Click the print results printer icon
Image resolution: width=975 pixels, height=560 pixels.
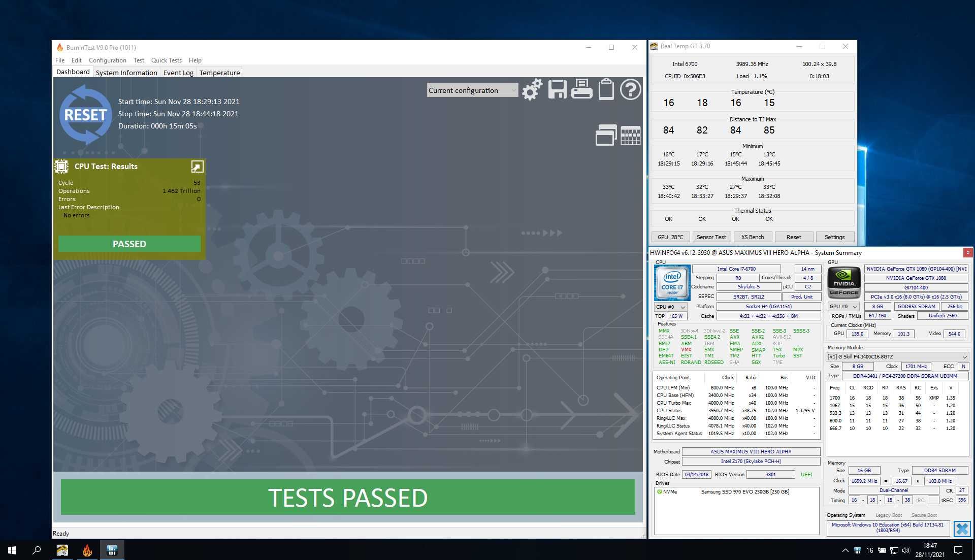[x=581, y=89]
